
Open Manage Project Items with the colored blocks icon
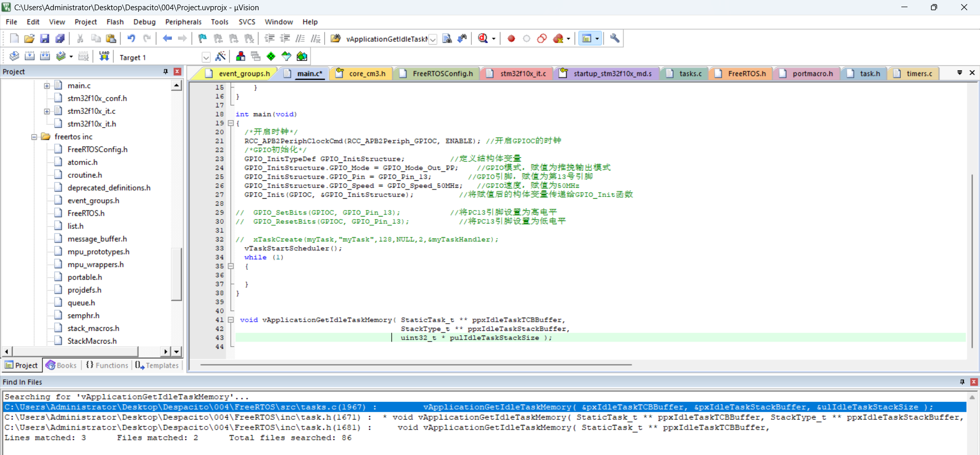[241, 56]
